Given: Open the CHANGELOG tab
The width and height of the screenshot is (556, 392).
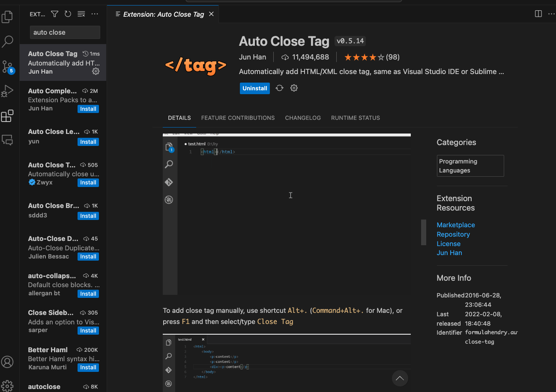Looking at the screenshot, I should click(303, 118).
